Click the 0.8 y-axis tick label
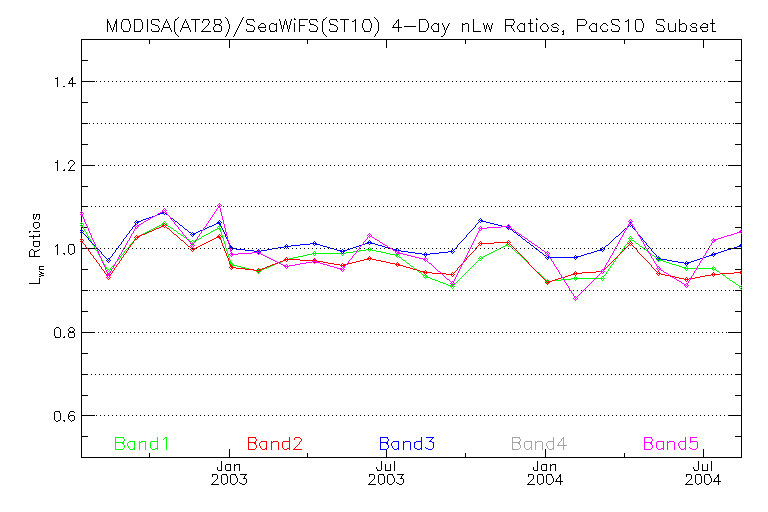 (65, 333)
